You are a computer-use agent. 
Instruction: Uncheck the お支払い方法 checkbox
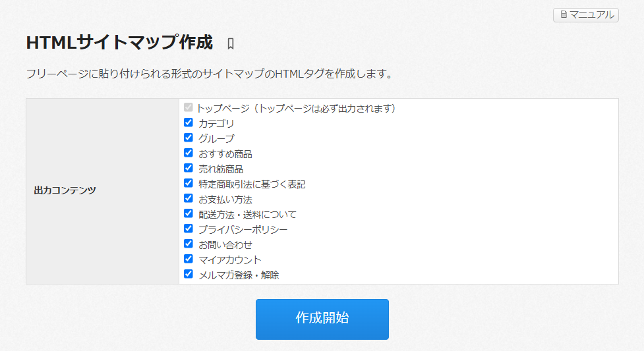pos(189,198)
